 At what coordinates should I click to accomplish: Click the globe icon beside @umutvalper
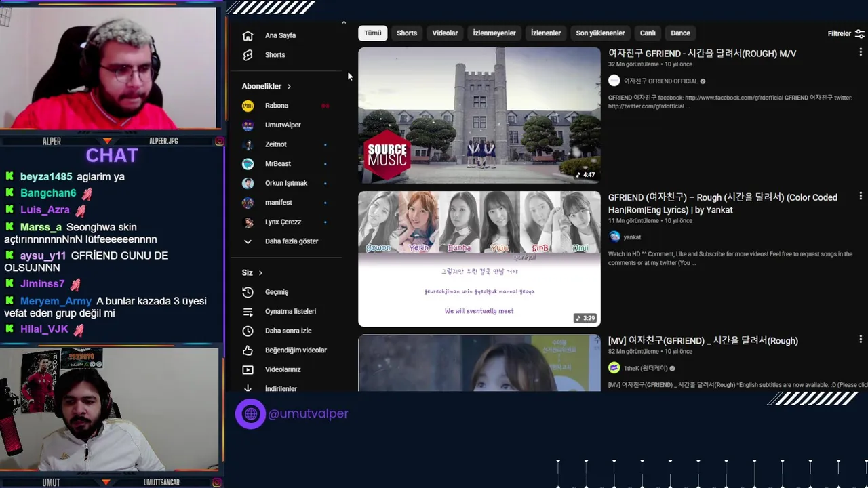tap(251, 414)
